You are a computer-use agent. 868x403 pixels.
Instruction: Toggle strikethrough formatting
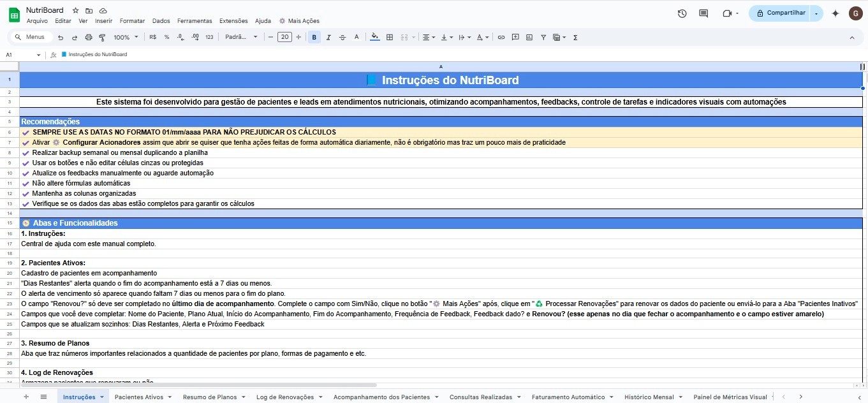(342, 38)
